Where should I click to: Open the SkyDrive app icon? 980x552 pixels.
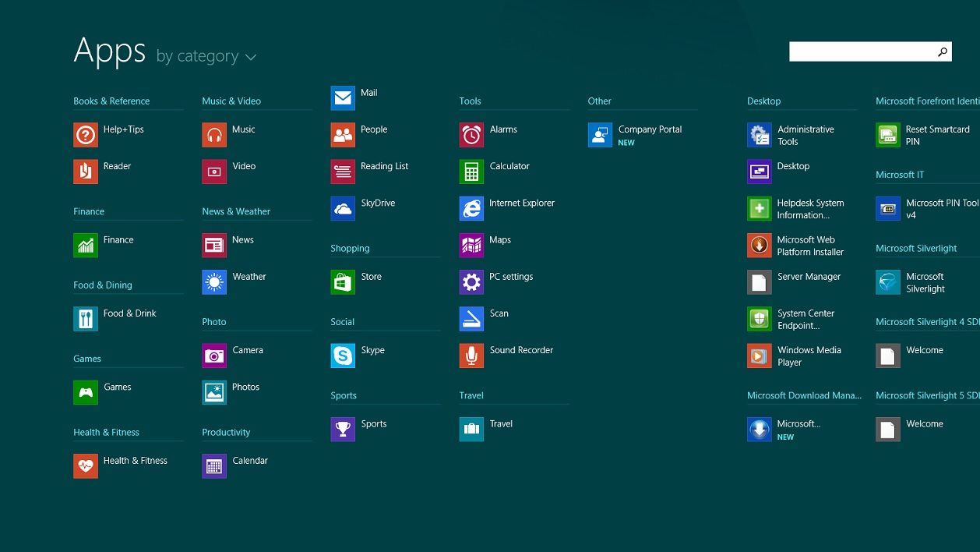tap(343, 208)
